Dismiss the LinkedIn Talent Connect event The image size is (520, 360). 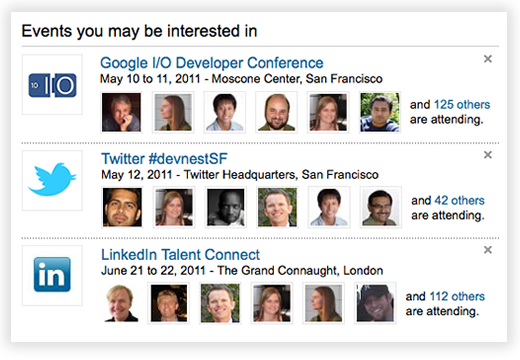488,250
